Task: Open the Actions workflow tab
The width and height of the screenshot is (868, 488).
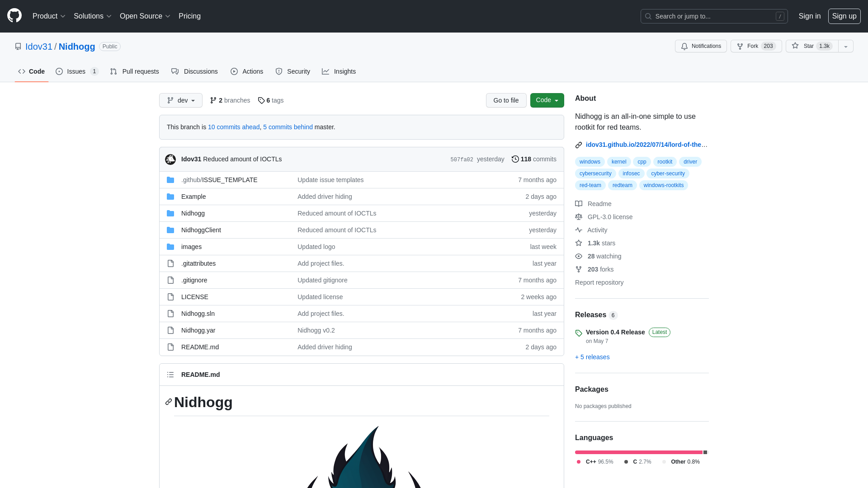Action: (247, 71)
